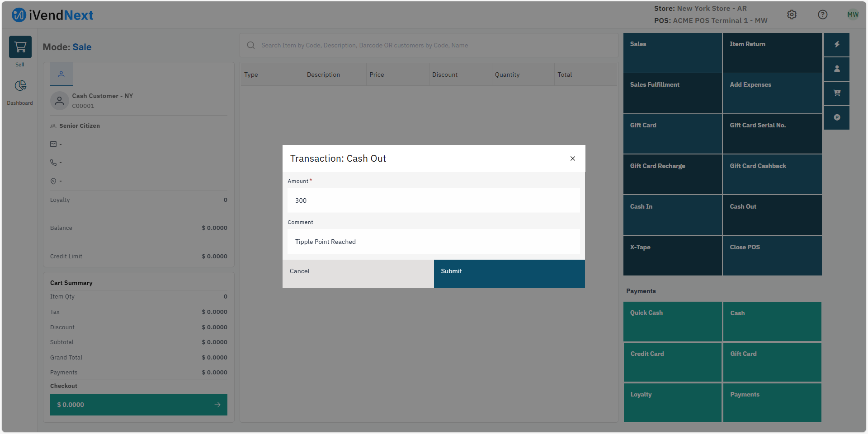This screenshot has height=434, width=868.
Task: Click the iVendNext logo
Action: pyautogui.click(x=52, y=15)
